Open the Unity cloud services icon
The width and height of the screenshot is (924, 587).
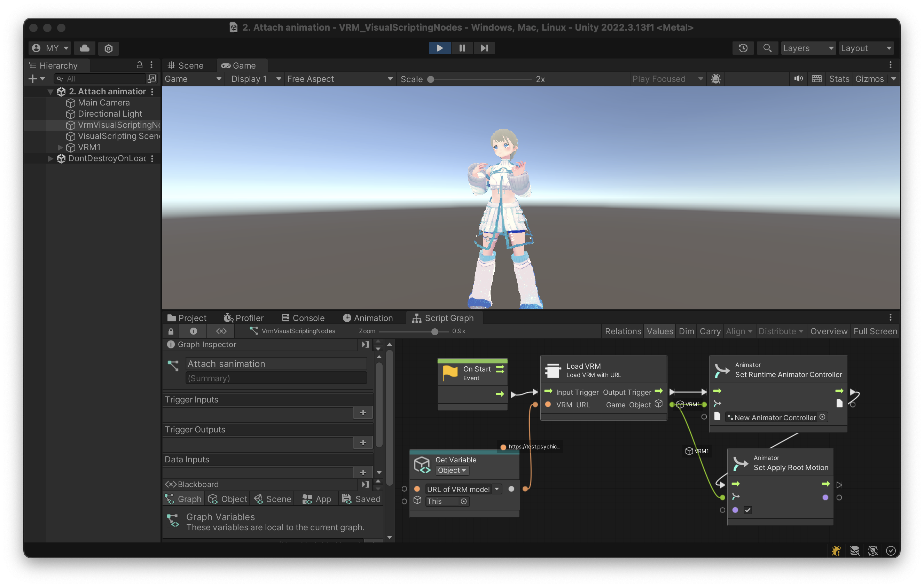pos(84,48)
